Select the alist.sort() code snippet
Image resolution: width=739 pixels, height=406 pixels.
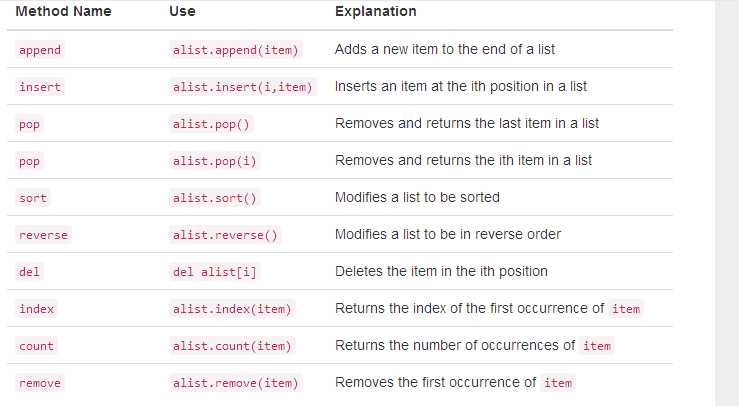click(214, 198)
